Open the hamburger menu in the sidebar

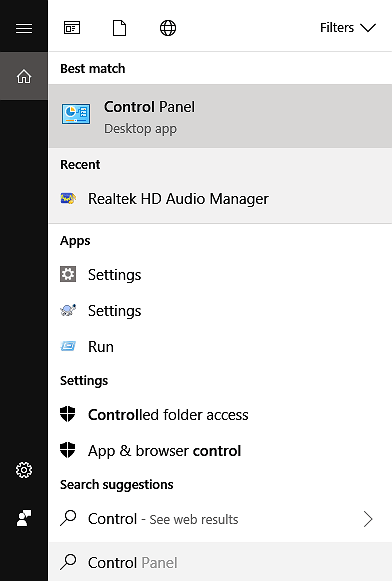coord(24,28)
